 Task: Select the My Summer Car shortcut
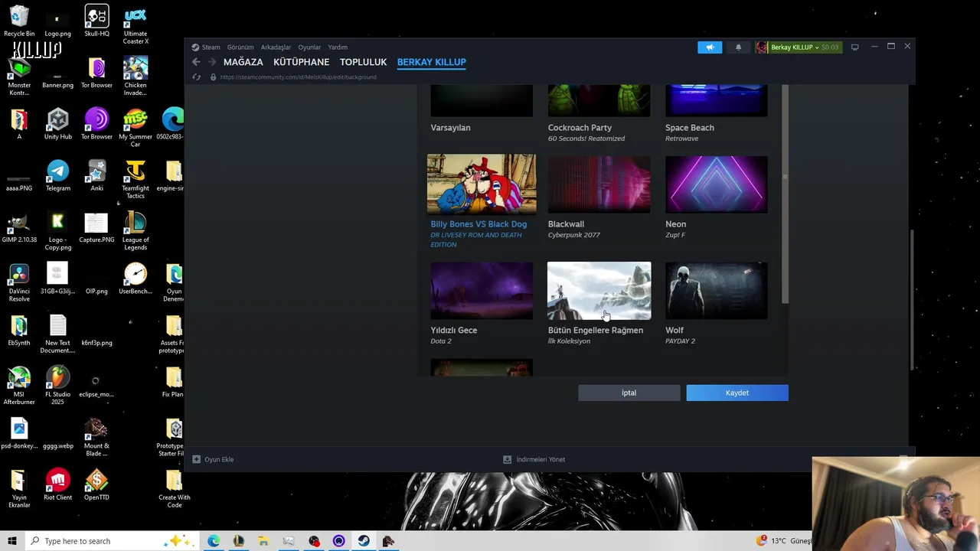click(136, 128)
